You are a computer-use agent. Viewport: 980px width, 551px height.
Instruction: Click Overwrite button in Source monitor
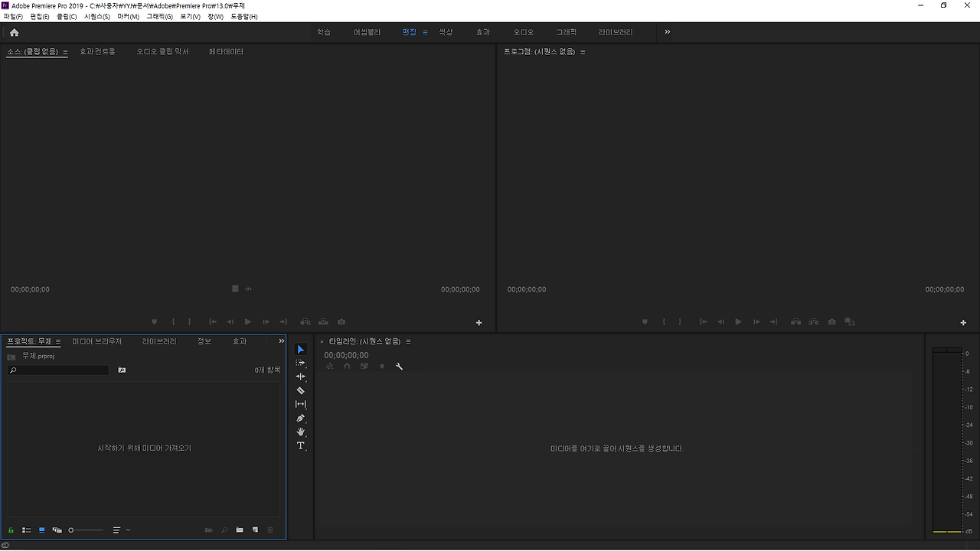point(323,322)
